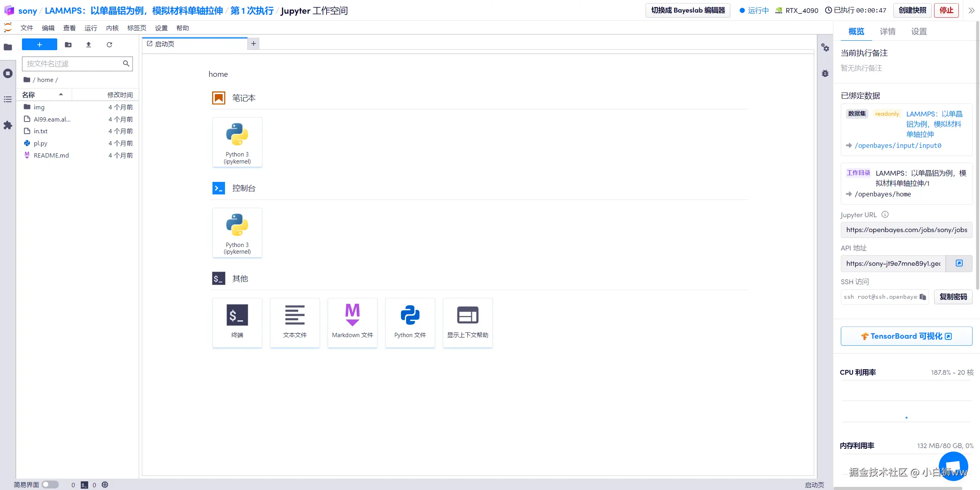This screenshot has width=980, height=490.
Task: Create a new folder in file browser
Action: coord(68,45)
